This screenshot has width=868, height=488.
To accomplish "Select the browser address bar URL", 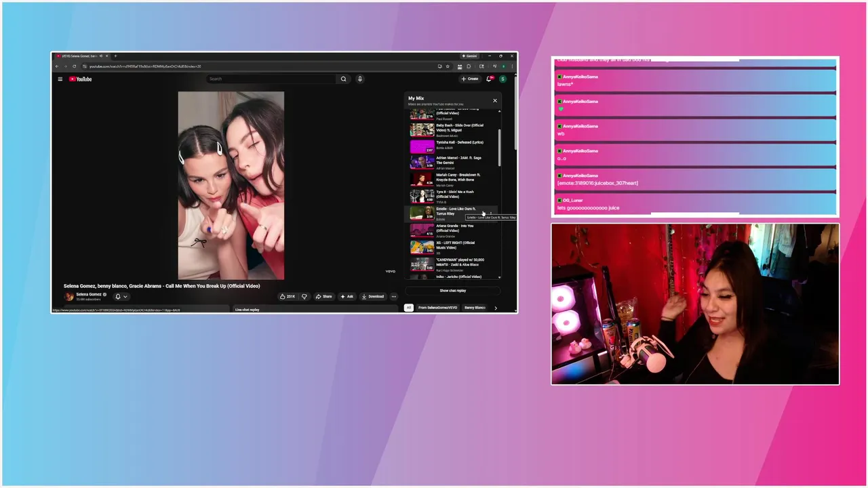I will click(144, 66).
